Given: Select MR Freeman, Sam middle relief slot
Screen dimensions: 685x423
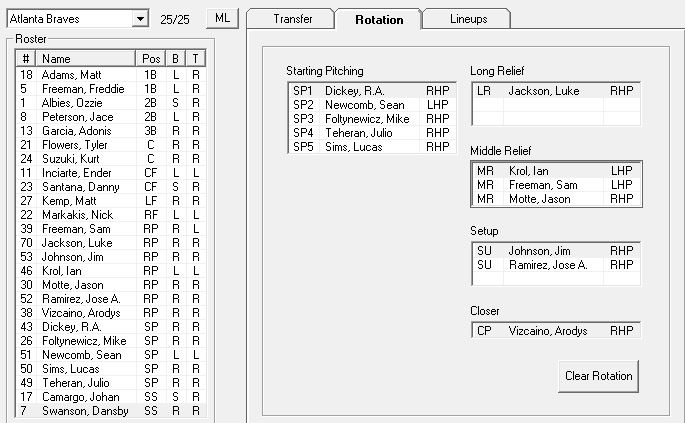Looking at the screenshot, I should coord(556,184).
